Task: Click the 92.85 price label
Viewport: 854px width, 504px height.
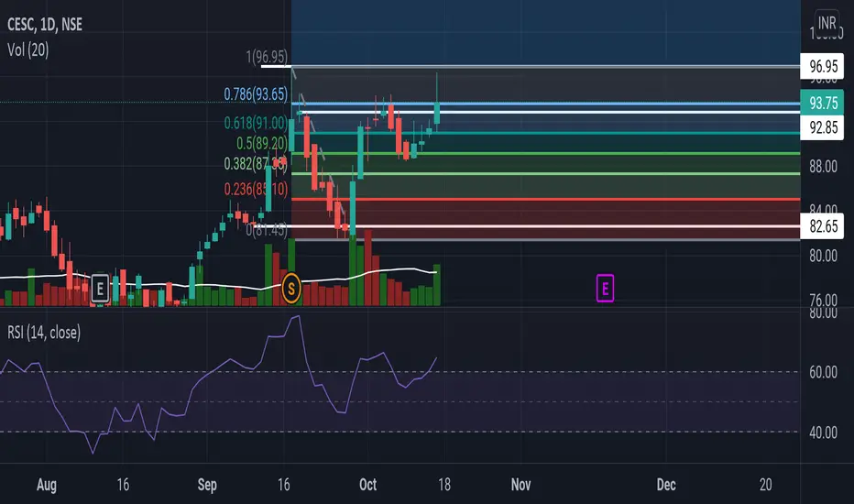Action: point(823,127)
